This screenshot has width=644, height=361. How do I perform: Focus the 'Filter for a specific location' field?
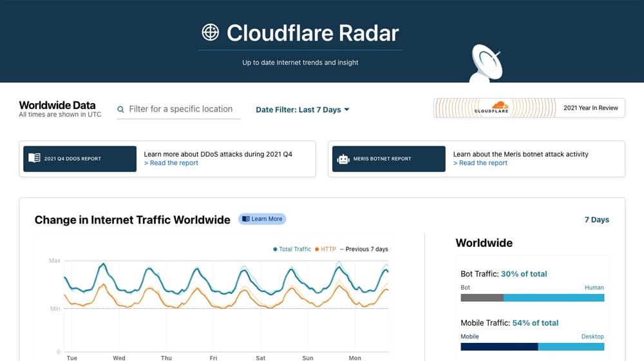[x=181, y=110]
